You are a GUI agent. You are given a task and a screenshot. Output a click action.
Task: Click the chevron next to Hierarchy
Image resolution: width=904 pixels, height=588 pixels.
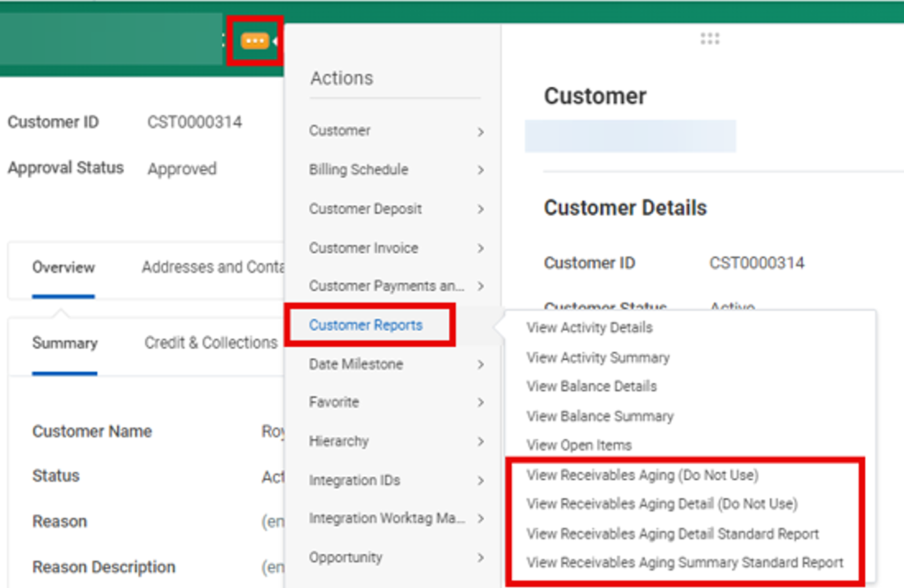[480, 441]
